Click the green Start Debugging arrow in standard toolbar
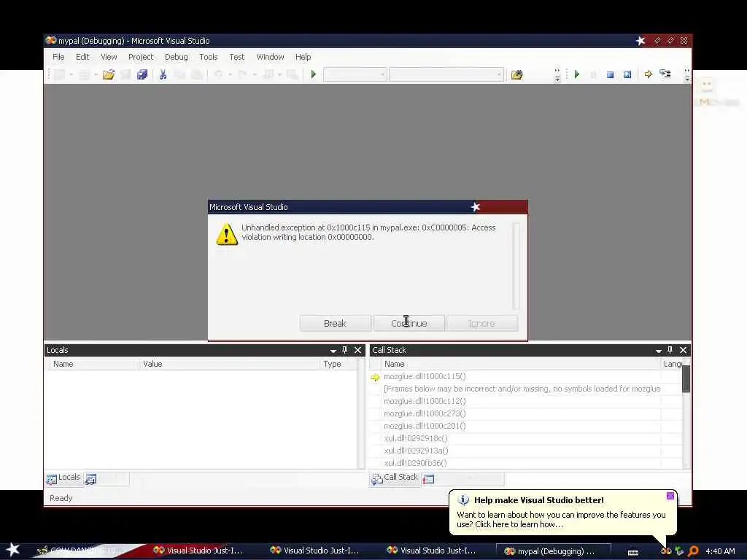 tap(314, 74)
